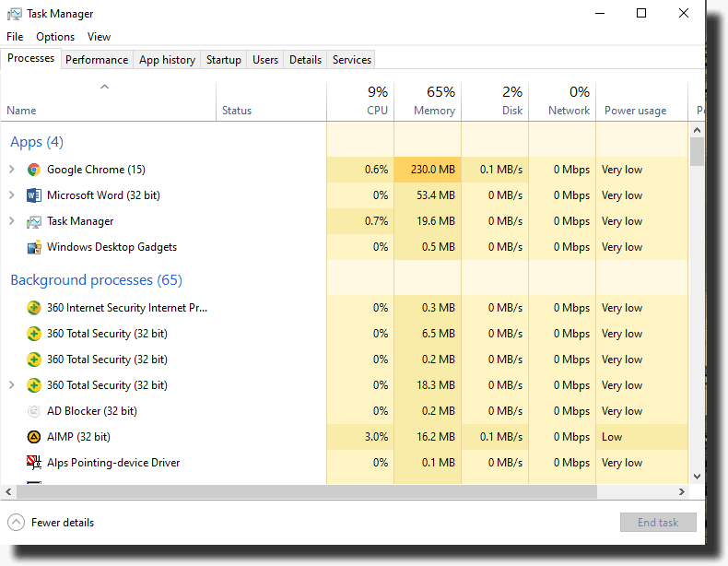Screen dimensions: 728x566
Task: Expand the Google Chrome (15) process group
Action: 12,170
